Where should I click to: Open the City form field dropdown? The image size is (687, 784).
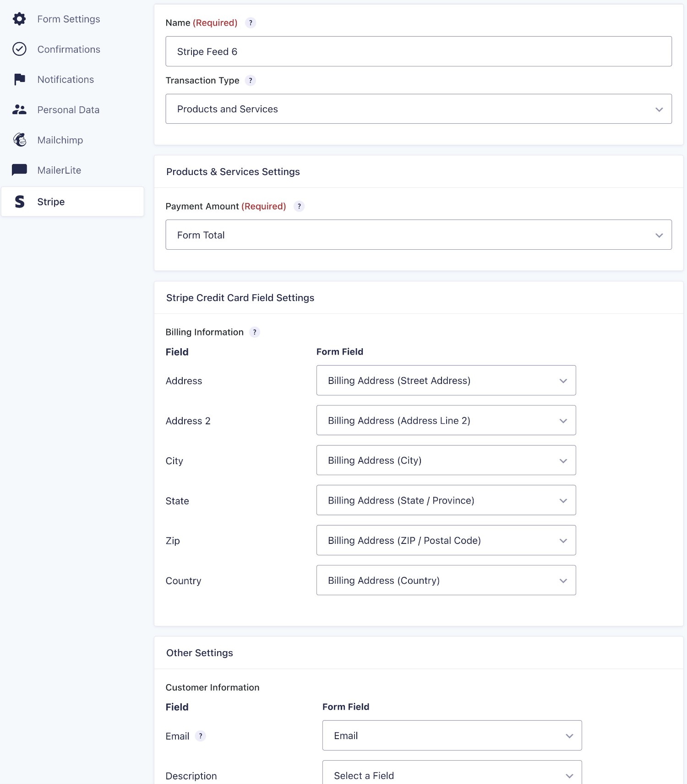[446, 460]
